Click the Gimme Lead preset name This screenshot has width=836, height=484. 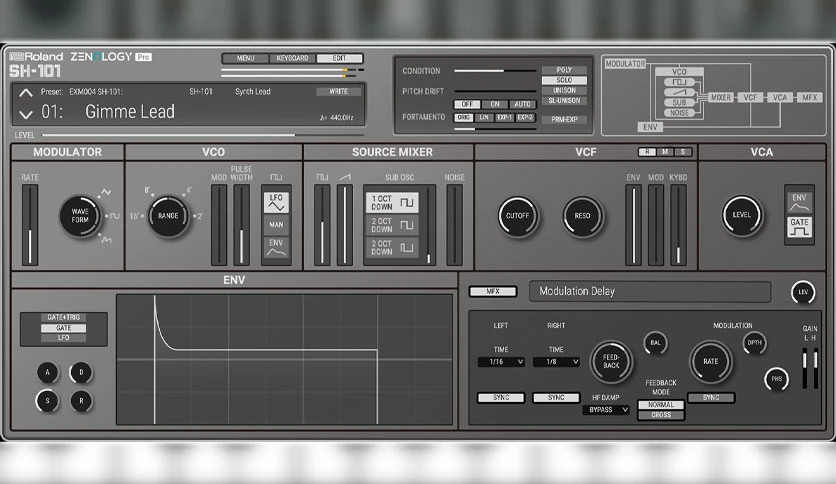coord(130,111)
